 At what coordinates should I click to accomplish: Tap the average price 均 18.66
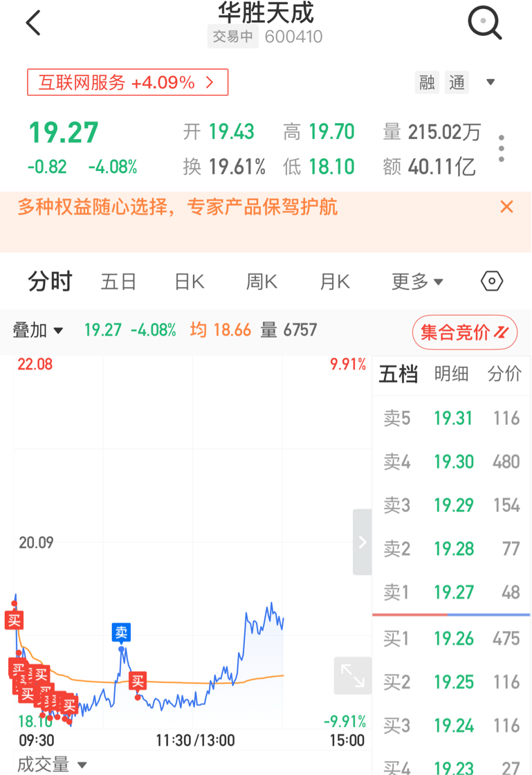pos(220,329)
